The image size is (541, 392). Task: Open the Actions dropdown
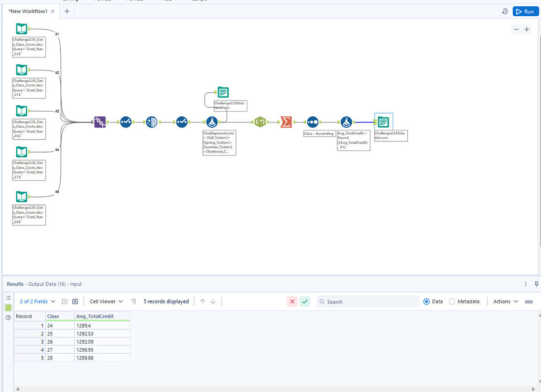coord(505,301)
